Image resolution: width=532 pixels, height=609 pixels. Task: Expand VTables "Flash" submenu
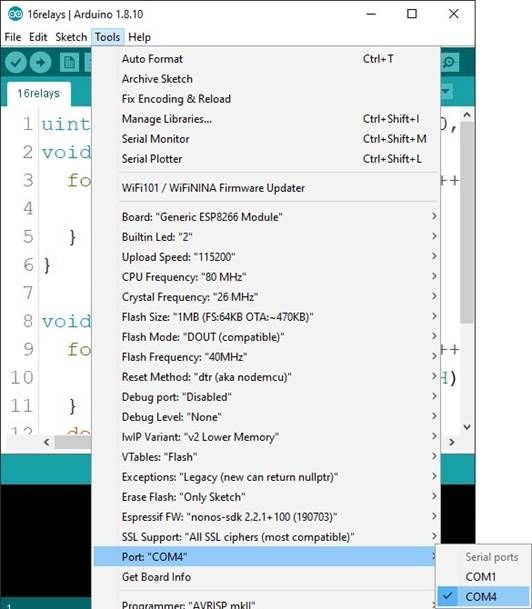point(266,457)
